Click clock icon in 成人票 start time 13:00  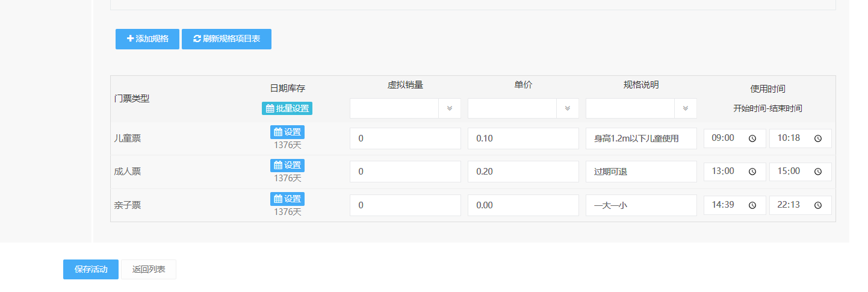click(752, 172)
